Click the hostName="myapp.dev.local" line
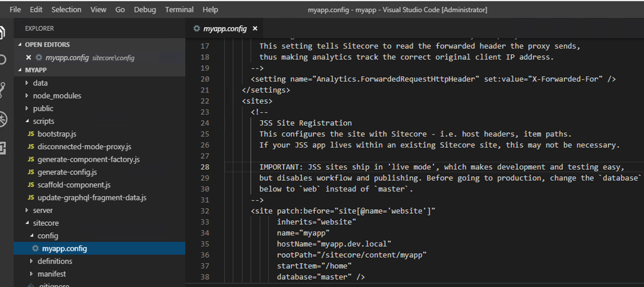 [x=334, y=244]
